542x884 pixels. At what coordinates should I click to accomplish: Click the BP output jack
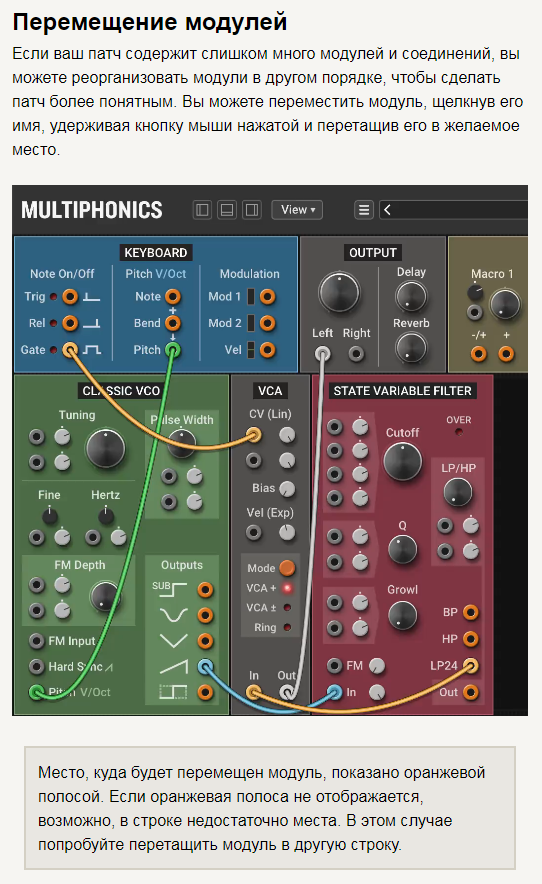coord(470,612)
